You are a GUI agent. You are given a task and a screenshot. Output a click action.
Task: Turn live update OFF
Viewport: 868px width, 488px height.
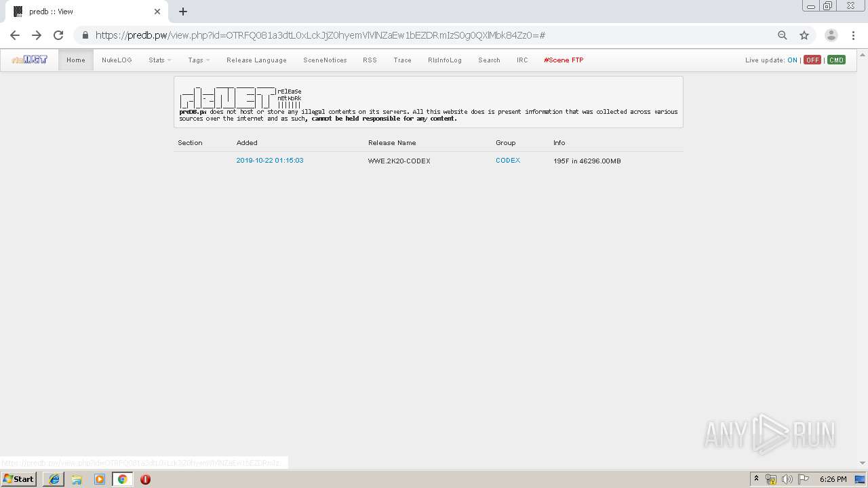coord(812,60)
